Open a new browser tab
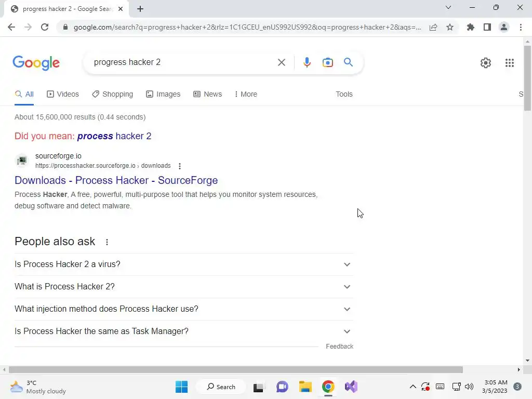Image resolution: width=532 pixels, height=399 pixels. click(140, 9)
